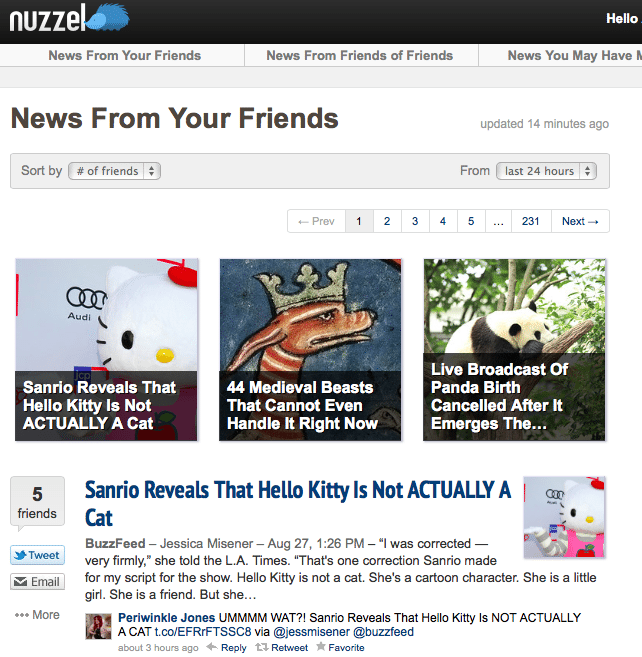Open the Sort by # of friends dropdown
The width and height of the screenshot is (642, 657).
[114, 171]
